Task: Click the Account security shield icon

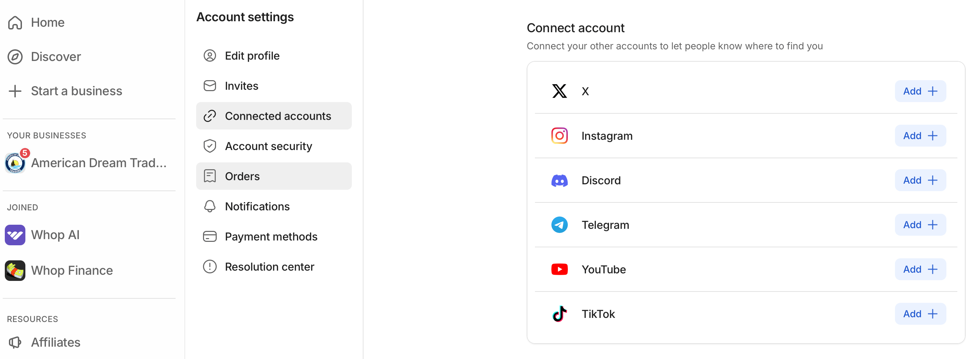Action: (x=210, y=146)
